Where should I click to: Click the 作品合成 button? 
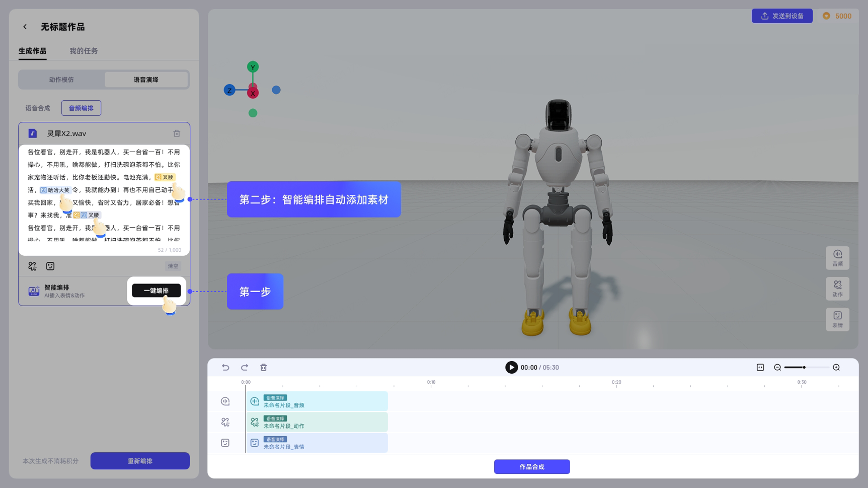point(532,467)
